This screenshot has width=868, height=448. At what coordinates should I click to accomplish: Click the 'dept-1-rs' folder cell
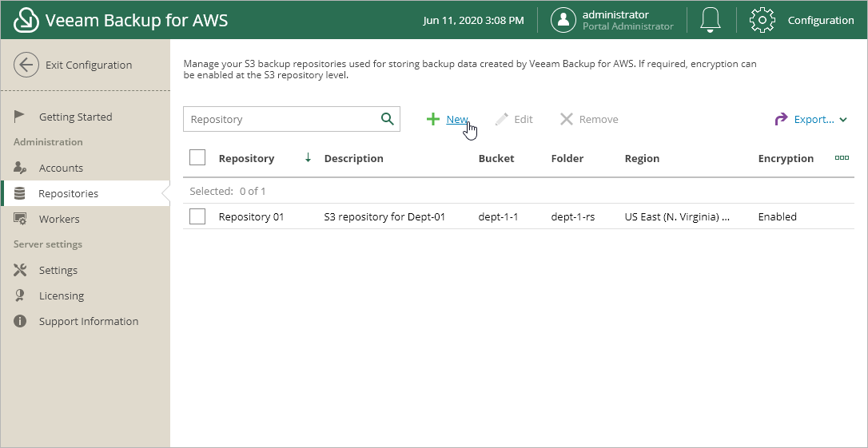(x=573, y=216)
